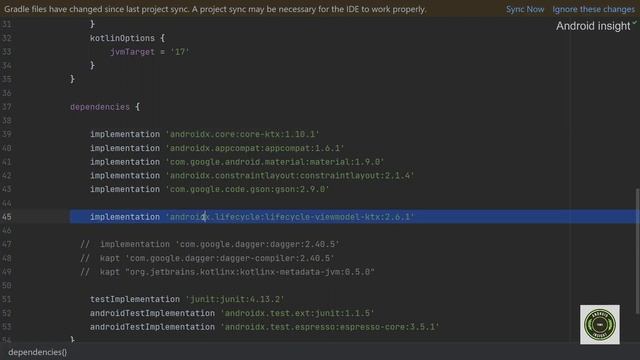This screenshot has width=640, height=360.
Task: Click the Android Insight logo thumbnail
Action: [x=600, y=324]
